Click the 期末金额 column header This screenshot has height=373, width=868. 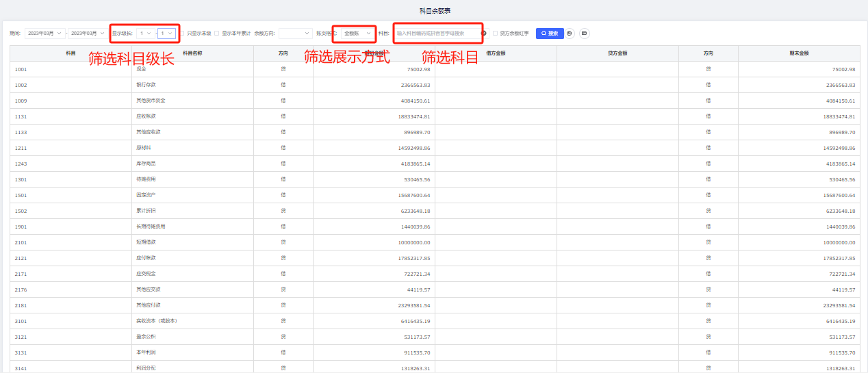(799, 53)
